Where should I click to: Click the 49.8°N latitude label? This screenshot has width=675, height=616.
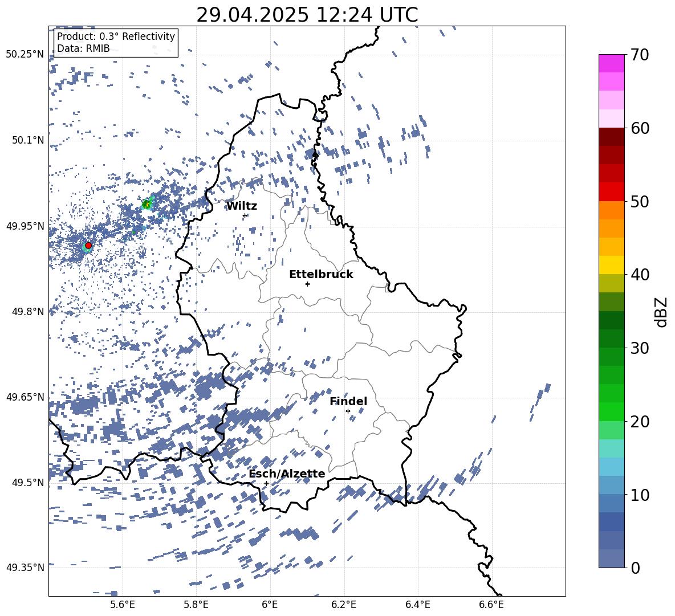[x=27, y=312]
